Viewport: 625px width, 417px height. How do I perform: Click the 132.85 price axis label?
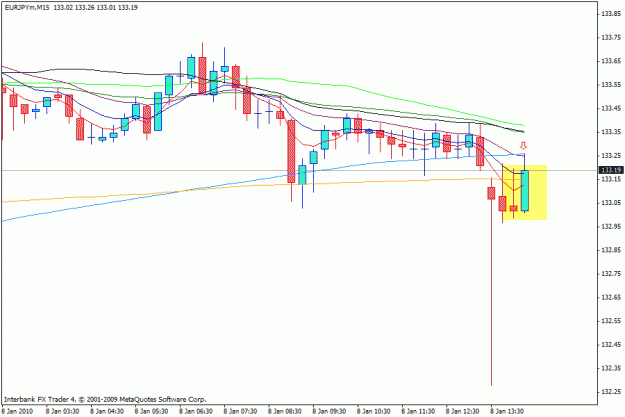click(611, 250)
